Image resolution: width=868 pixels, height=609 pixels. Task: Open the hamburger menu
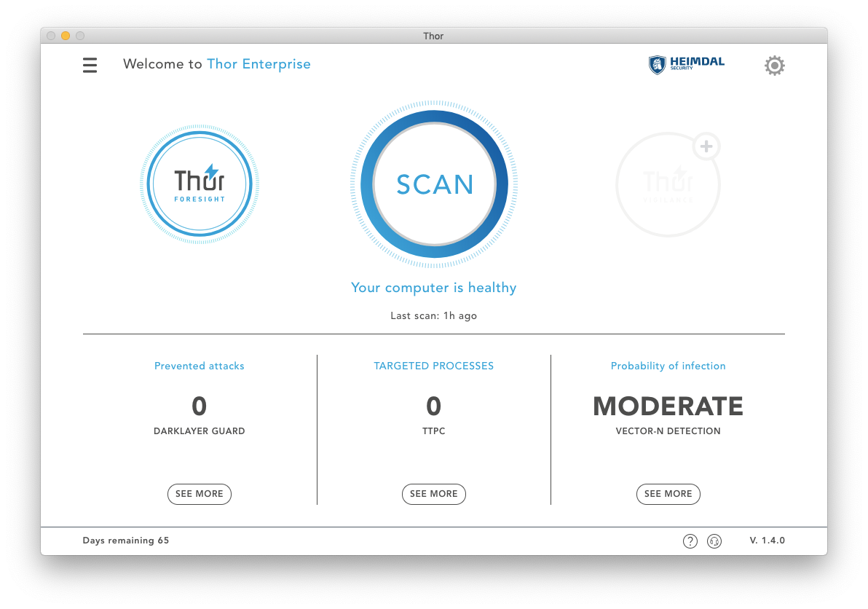pos(90,66)
